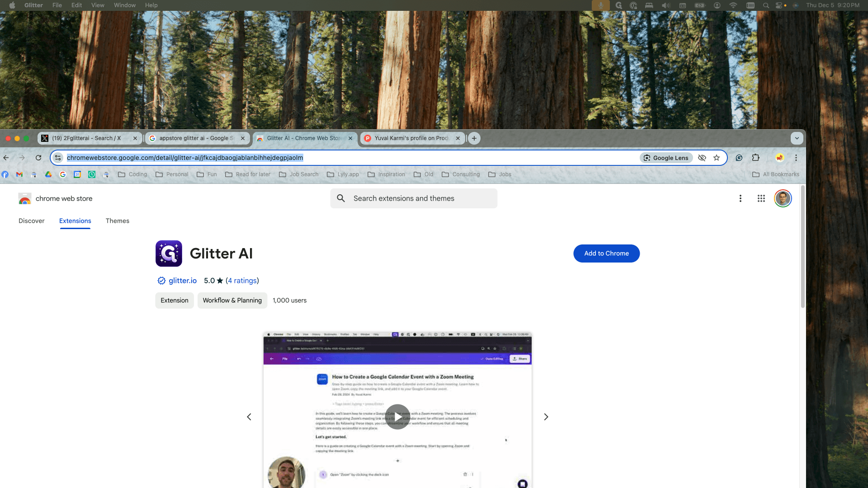This screenshot has width=868, height=488.
Task: Close the appstore glitter ai tab
Action: click(x=243, y=138)
